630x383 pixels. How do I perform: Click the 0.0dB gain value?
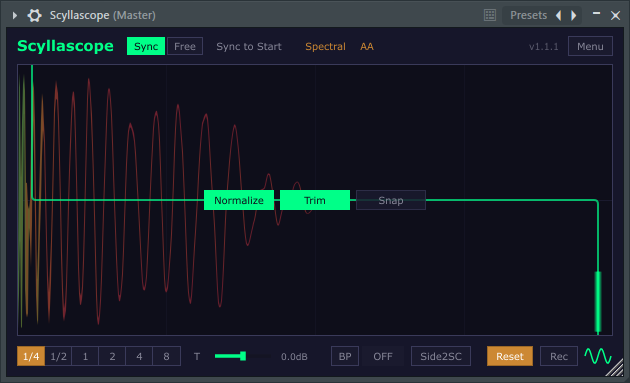point(294,356)
